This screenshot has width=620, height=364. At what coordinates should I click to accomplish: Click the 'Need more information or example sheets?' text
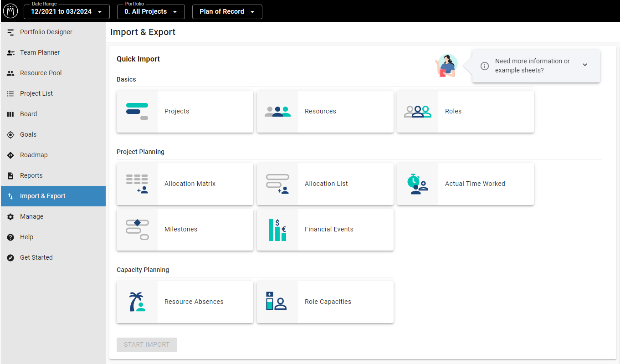click(x=532, y=66)
